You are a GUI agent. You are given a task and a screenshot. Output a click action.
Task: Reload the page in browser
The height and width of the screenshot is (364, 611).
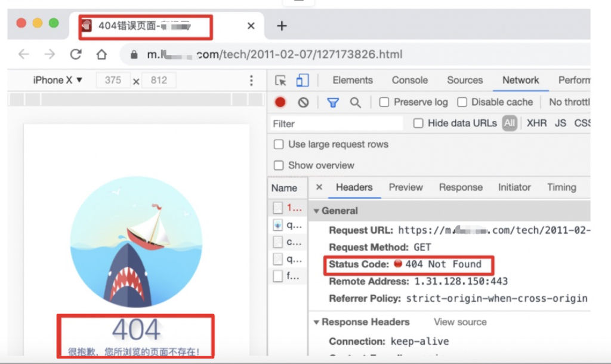(76, 54)
